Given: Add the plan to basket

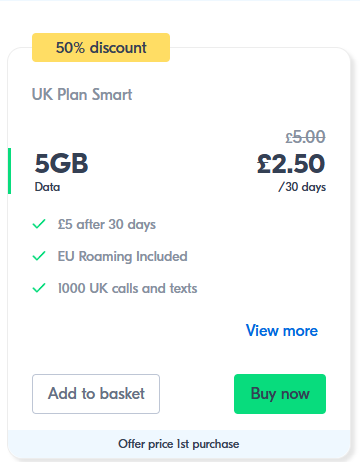Looking at the screenshot, I should point(96,394).
